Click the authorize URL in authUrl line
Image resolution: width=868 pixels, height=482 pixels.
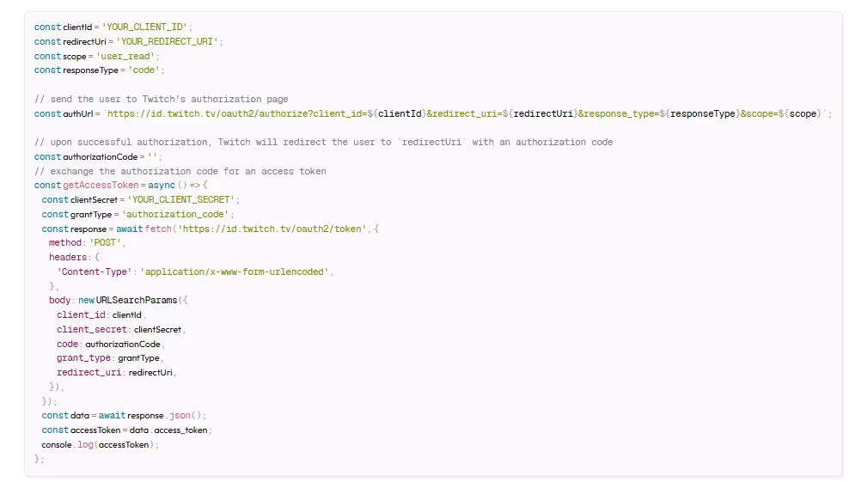click(464, 113)
